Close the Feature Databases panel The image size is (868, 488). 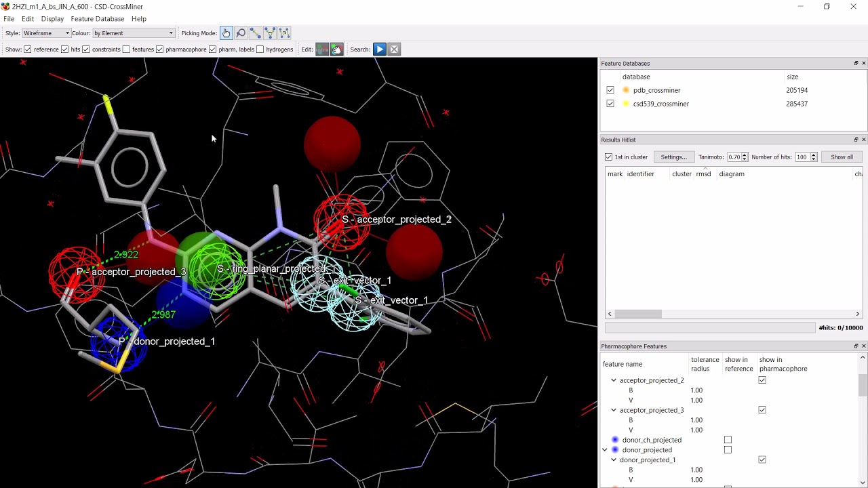point(863,63)
